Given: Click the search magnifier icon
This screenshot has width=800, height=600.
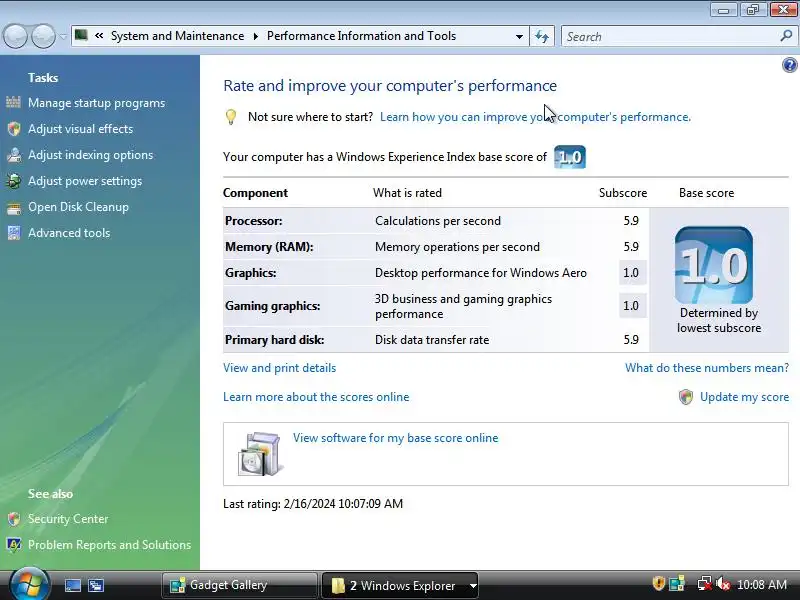Looking at the screenshot, I should coord(786,36).
